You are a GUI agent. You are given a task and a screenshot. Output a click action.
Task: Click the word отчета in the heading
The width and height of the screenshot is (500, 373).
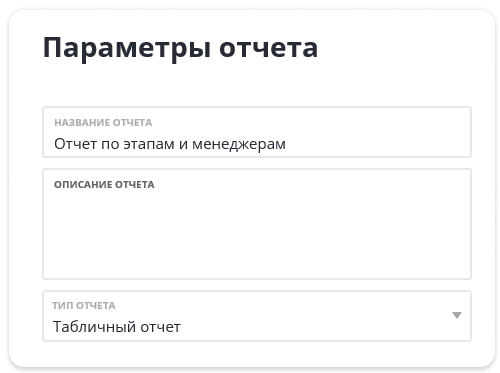coord(268,48)
